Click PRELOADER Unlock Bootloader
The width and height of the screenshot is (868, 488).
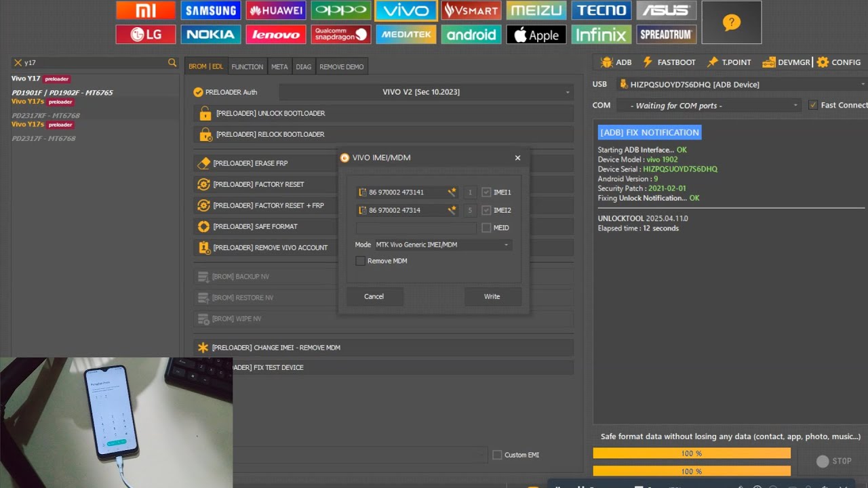pos(384,114)
